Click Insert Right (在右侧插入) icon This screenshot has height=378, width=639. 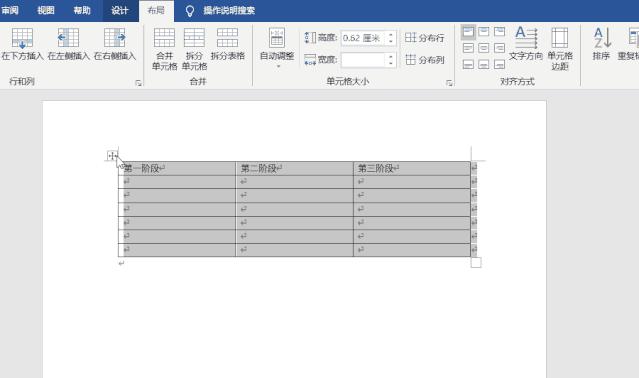pyautogui.click(x=115, y=44)
